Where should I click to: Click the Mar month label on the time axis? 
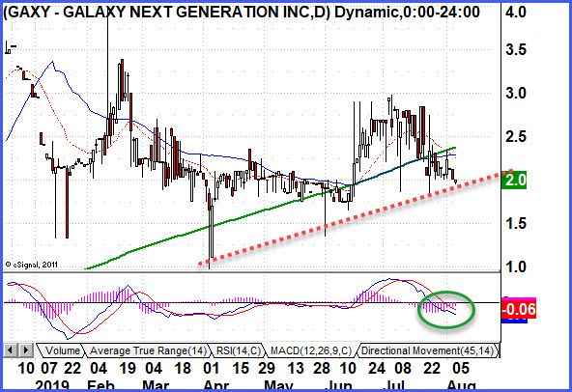(156, 385)
